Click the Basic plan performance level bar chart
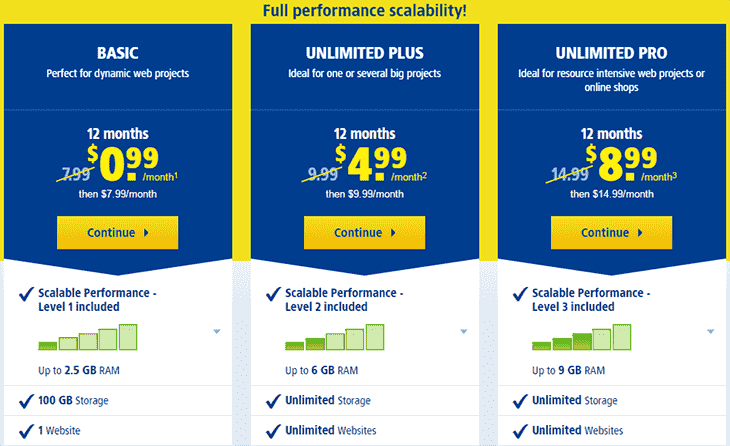Viewport: 730px width, 446px height. point(88,337)
